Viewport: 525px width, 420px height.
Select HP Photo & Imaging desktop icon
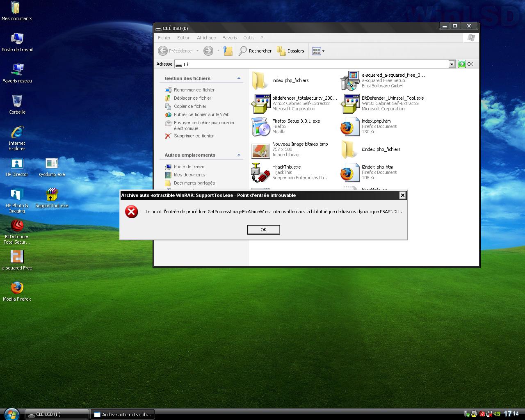(x=17, y=201)
